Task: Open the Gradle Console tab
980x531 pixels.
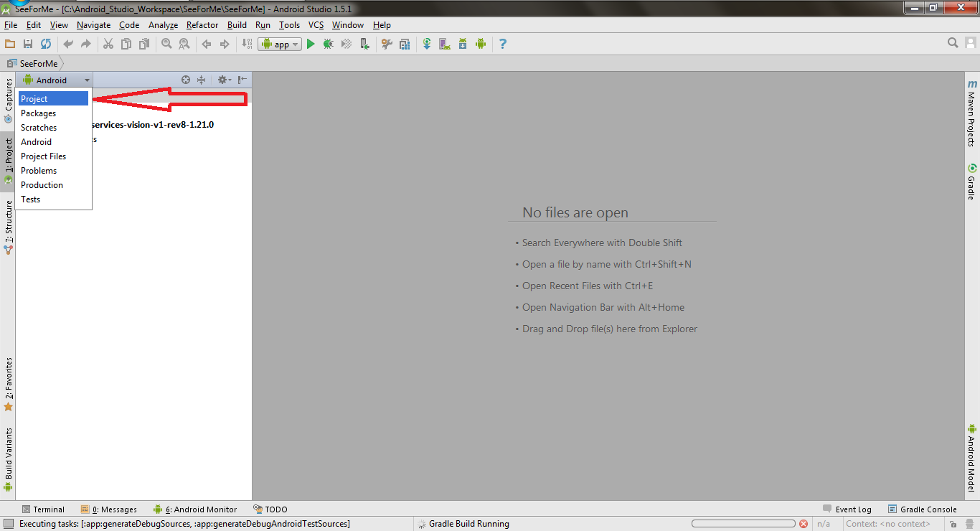Action: pyautogui.click(x=922, y=509)
